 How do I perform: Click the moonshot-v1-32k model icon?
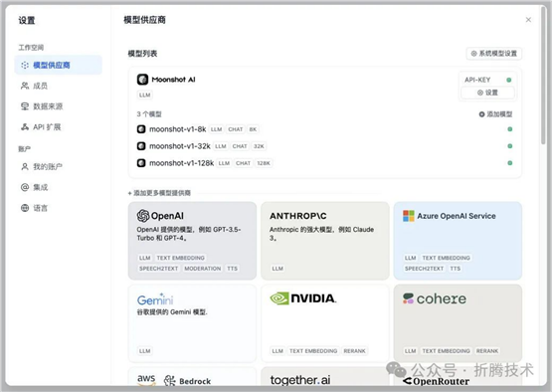pyautogui.click(x=141, y=146)
